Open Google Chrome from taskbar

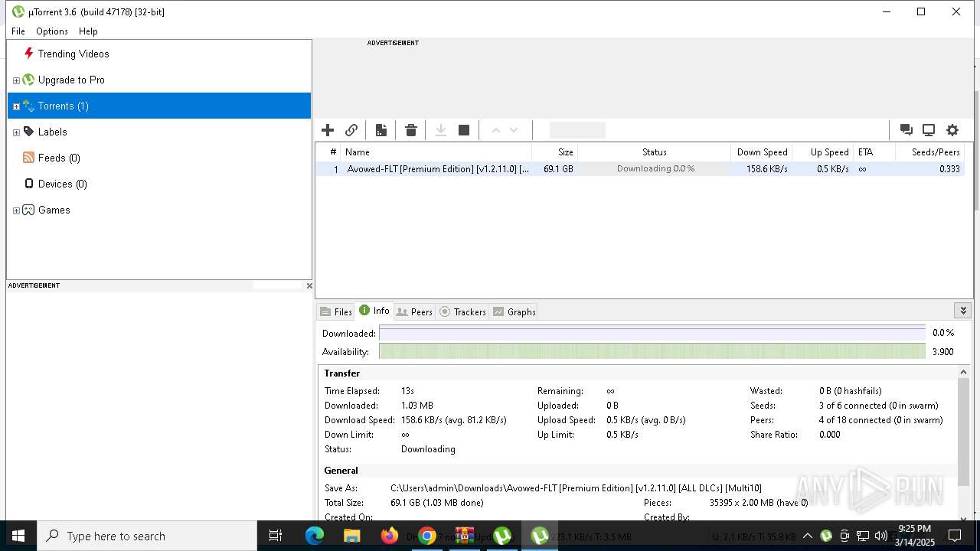click(x=427, y=536)
